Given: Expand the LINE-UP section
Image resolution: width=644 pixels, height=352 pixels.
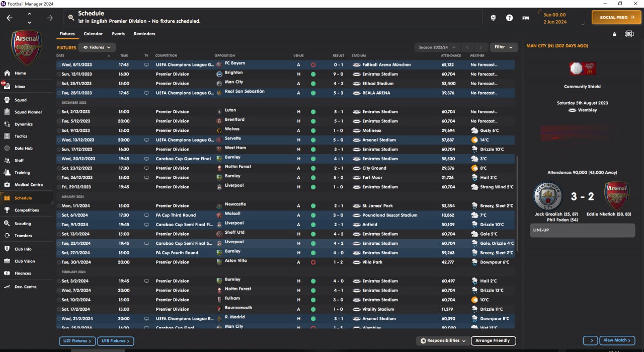Looking at the screenshot, I should 582,230.
